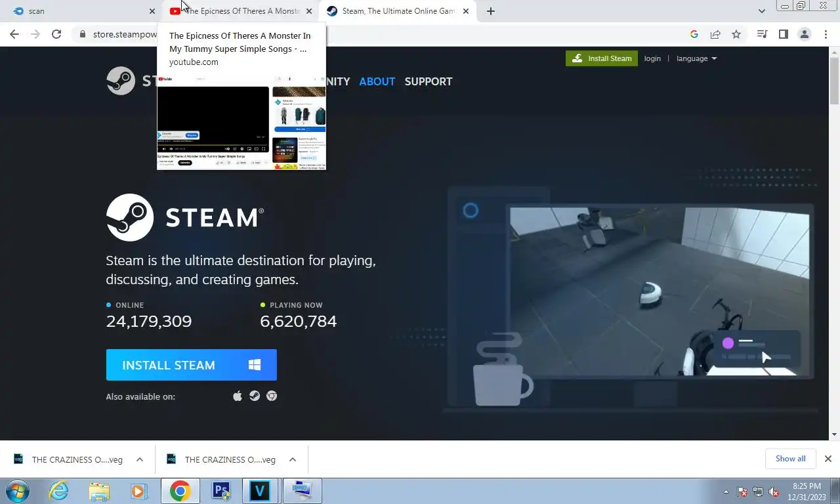The image size is (840, 504).
Task: Open Vegas Pro from the taskbar
Action: [261, 491]
